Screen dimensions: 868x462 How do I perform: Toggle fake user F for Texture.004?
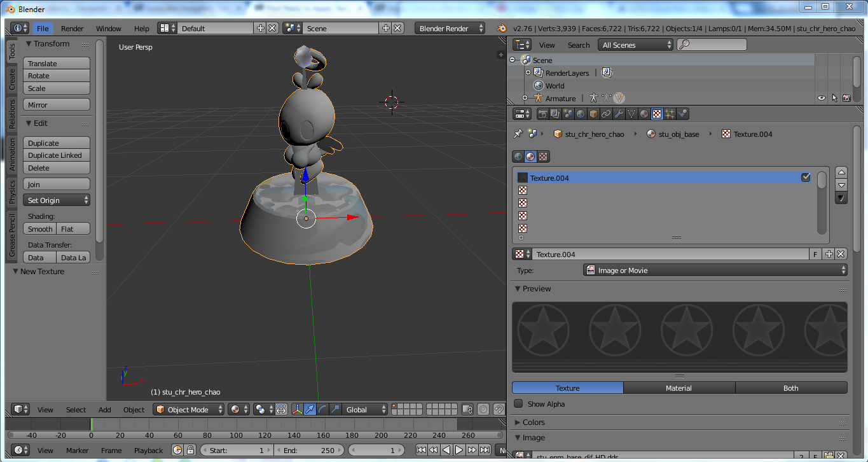point(815,254)
